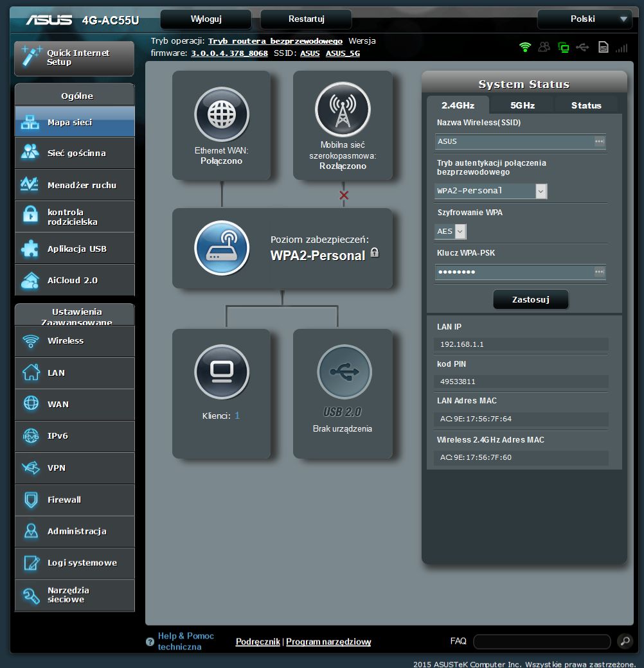Switch to the 2.4GHz tab
The width and height of the screenshot is (644, 668).
point(458,105)
